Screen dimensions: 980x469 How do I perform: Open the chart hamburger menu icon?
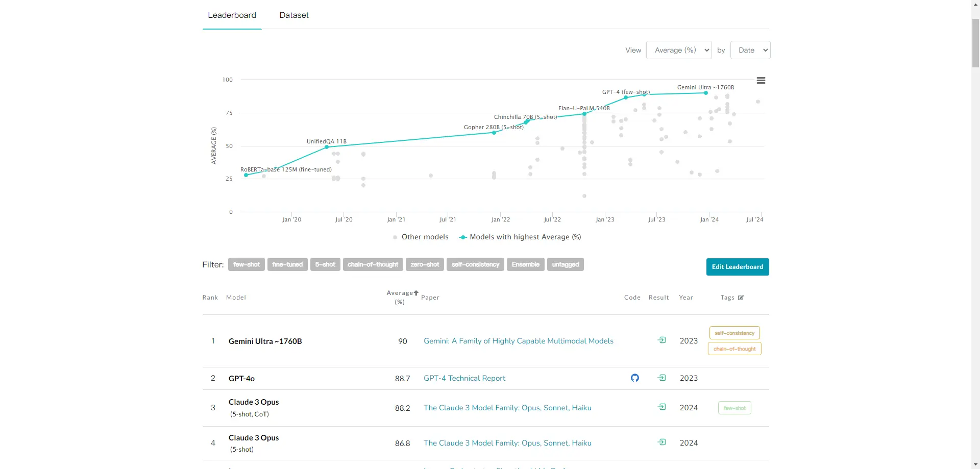point(761,81)
